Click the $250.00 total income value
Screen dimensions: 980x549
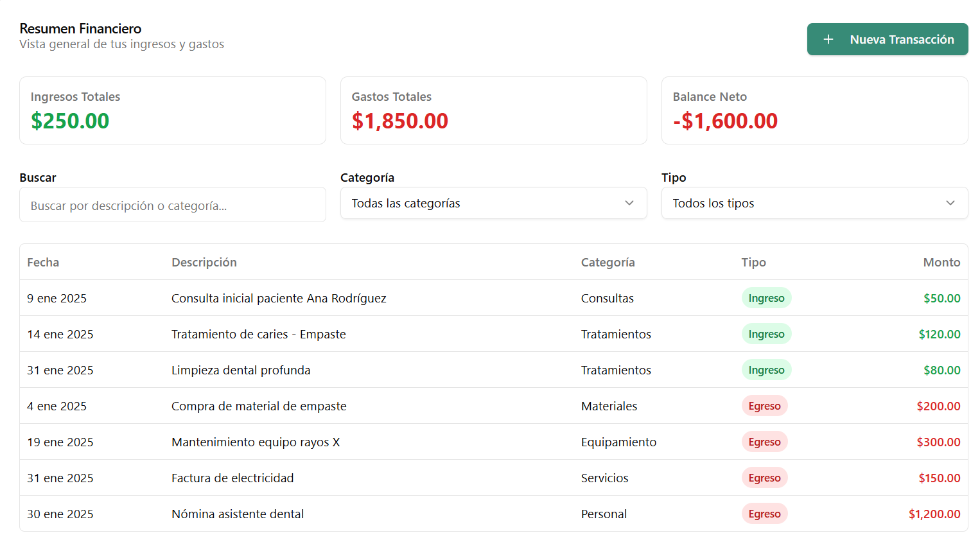(70, 121)
